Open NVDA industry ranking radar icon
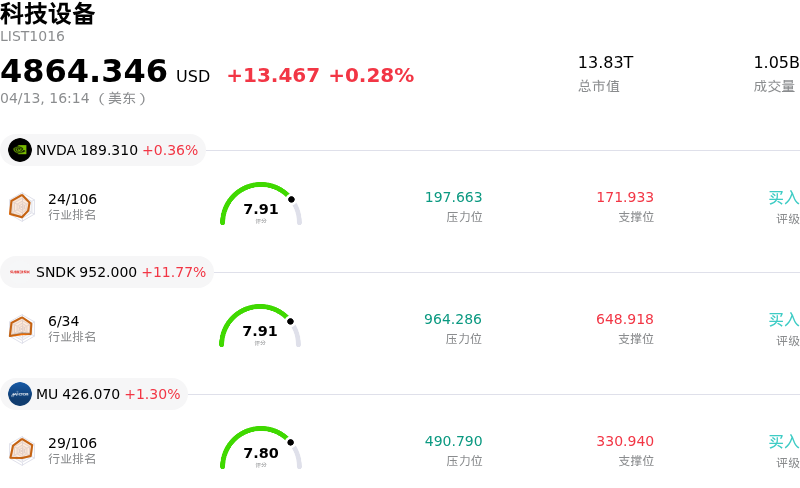800x488 pixels. tap(21, 206)
